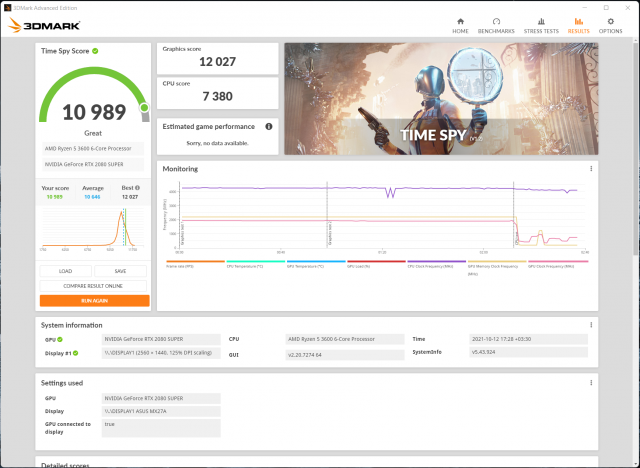Viewport: 640px width, 468px height.
Task: Open the System information three-dot menu
Action: tap(591, 324)
